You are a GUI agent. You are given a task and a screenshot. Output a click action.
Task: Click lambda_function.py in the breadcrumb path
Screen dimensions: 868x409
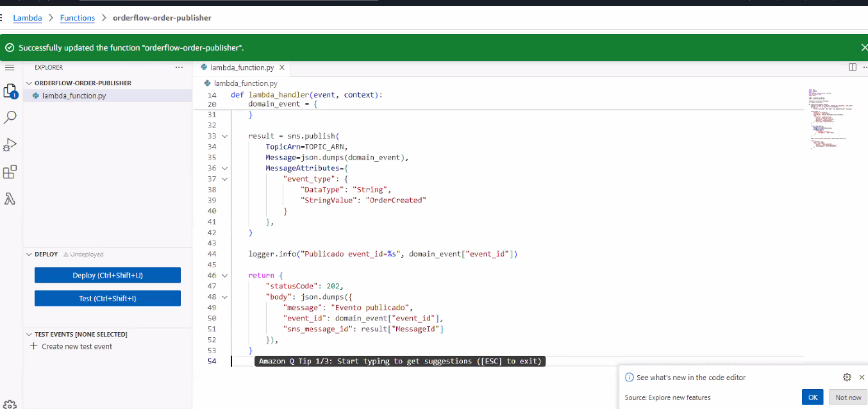[246, 83]
